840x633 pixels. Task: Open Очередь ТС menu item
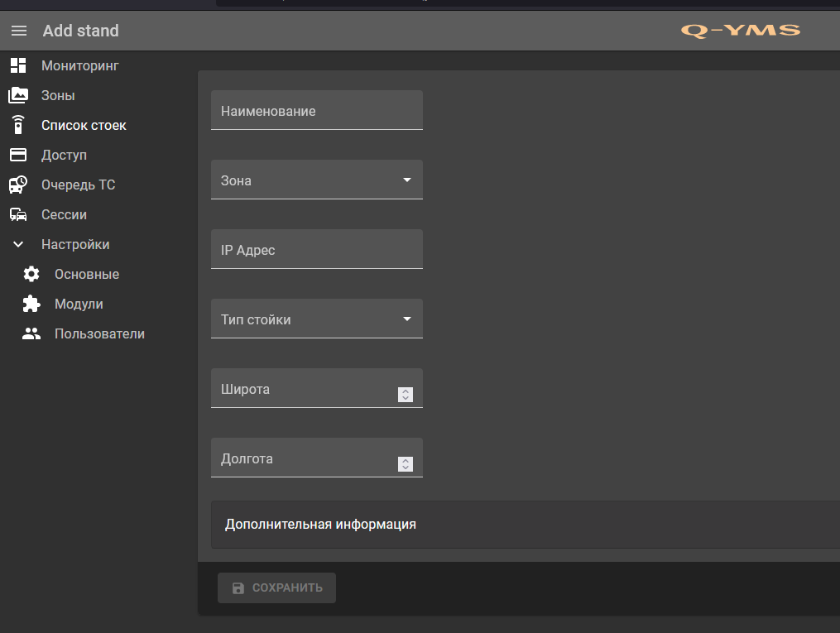79,185
